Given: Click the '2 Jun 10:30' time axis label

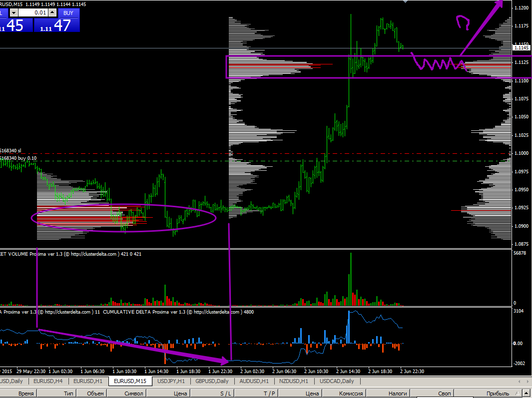Looking at the screenshot, I should click(x=316, y=371).
